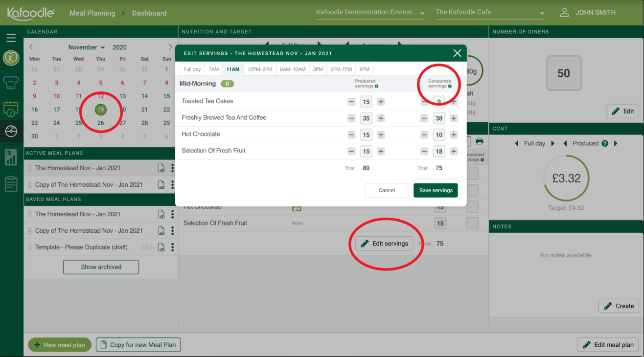Screen dimensions: 644x357
Task: Click Cancel in the dialog
Action: coord(387,190)
